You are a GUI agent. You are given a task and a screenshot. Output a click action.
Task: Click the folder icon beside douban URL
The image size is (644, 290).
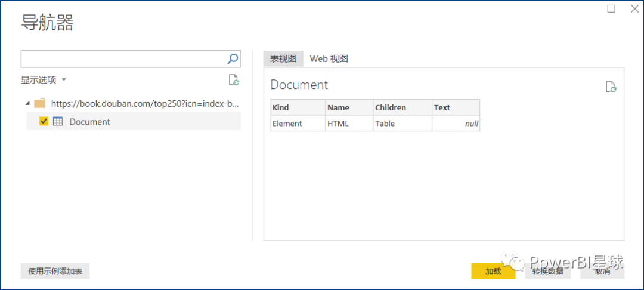(x=39, y=103)
